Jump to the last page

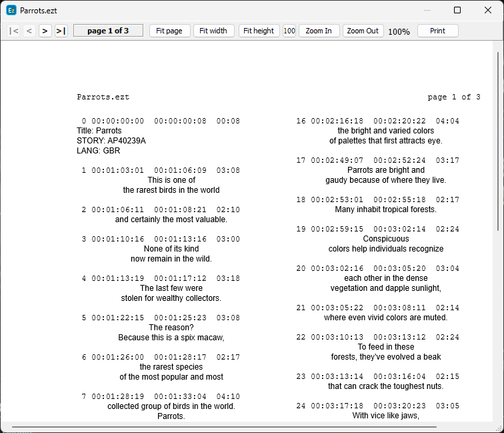61,31
